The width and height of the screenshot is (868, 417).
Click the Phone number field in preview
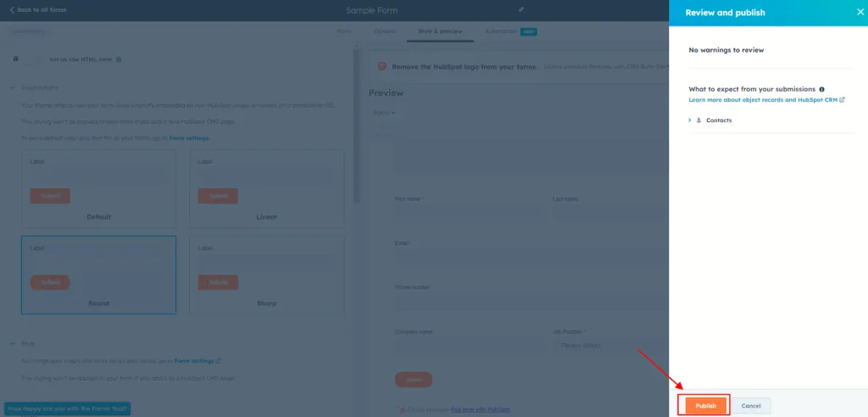click(x=531, y=303)
